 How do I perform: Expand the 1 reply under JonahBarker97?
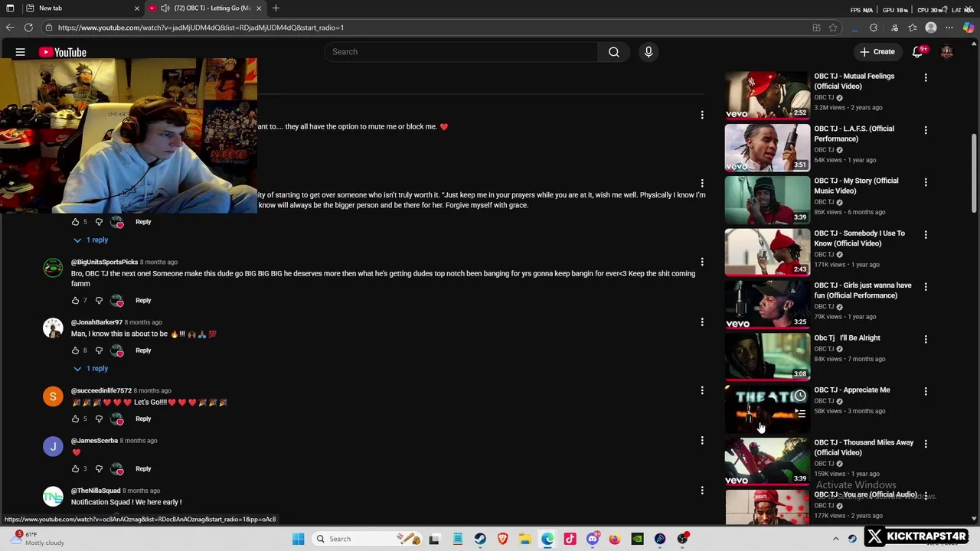(x=91, y=369)
